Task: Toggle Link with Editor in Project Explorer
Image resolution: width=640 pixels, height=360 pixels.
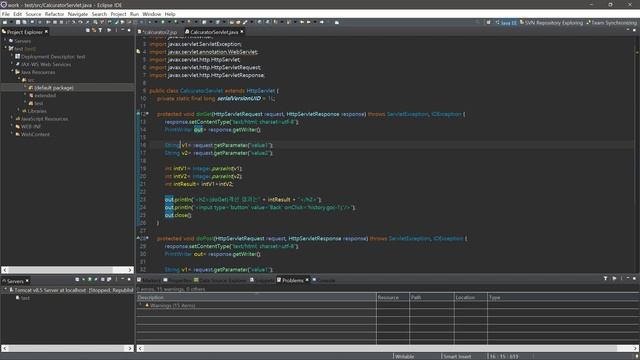Action: click(94, 31)
